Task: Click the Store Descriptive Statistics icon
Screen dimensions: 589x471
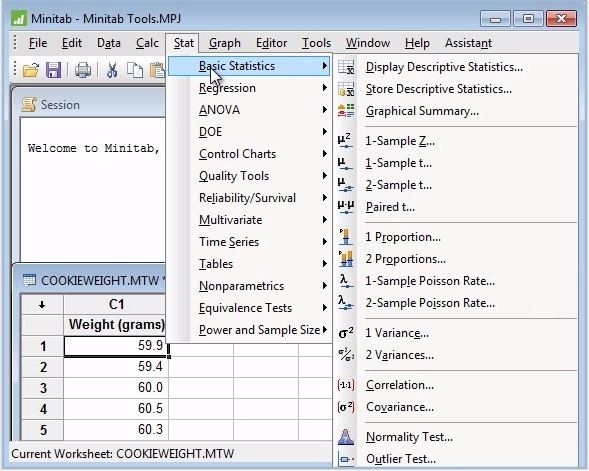Action: click(x=346, y=89)
